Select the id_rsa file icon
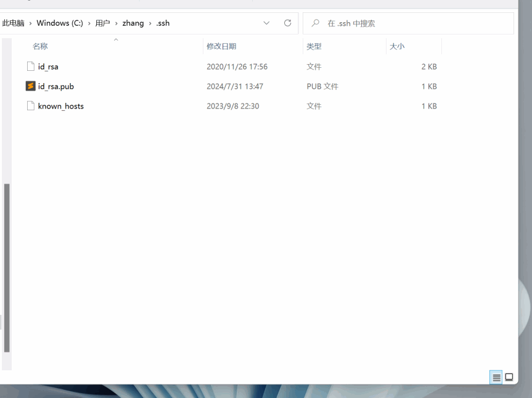This screenshot has height=398, width=532. click(31, 67)
